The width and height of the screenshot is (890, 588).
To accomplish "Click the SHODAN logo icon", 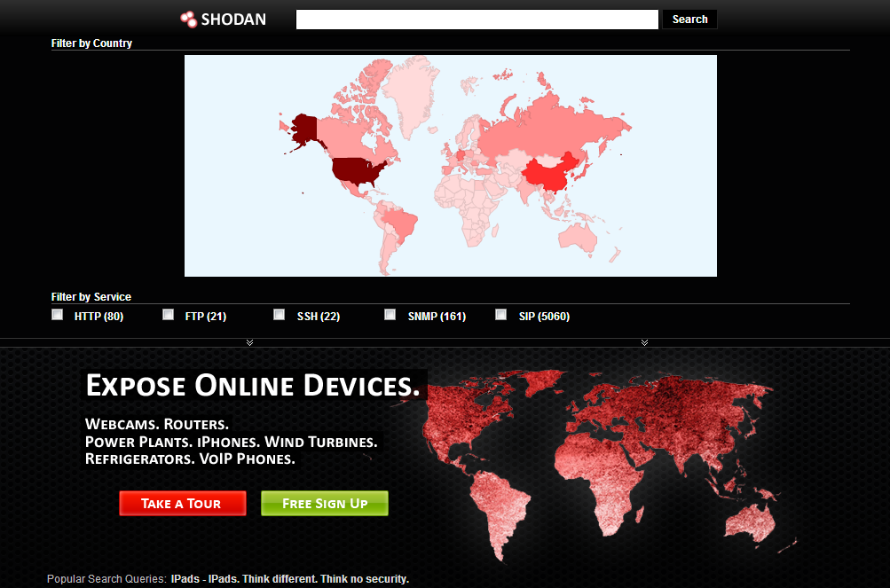I will click(x=188, y=20).
